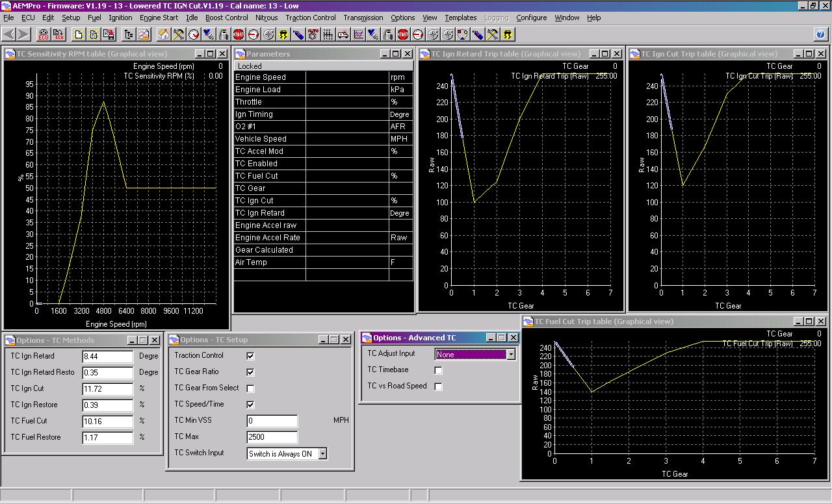Click the TC Fuel Cut value field
The height and width of the screenshot is (504, 832).
point(108,422)
